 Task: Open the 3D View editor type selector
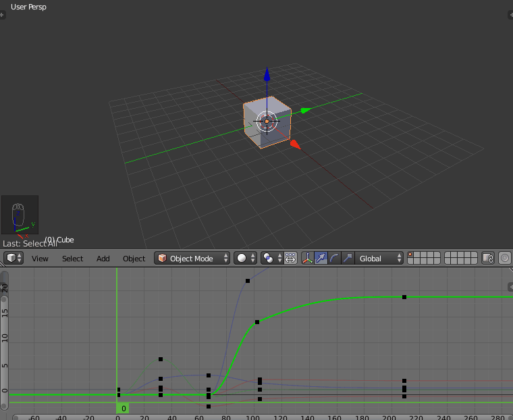point(13,259)
